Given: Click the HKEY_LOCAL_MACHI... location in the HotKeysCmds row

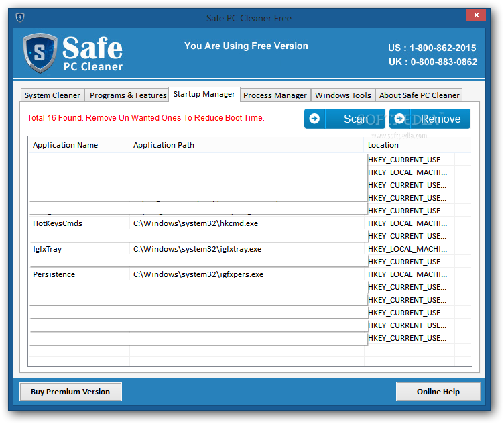Looking at the screenshot, I should coord(407,223).
